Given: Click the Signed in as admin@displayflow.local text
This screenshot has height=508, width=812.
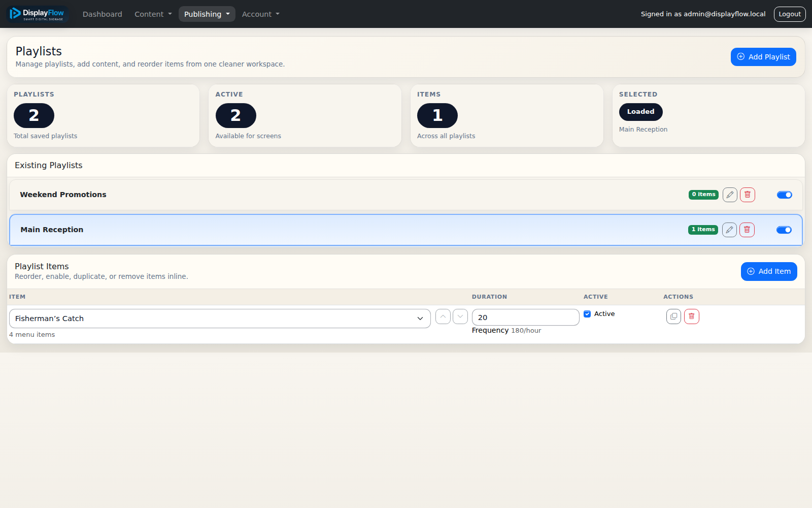Looking at the screenshot, I should pos(703,14).
